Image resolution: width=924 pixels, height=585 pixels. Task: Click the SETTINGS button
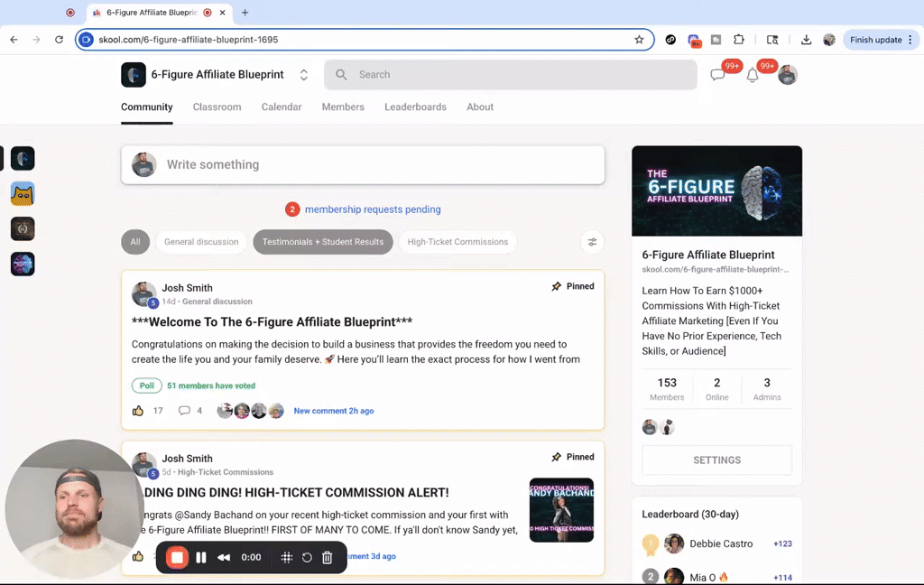point(716,460)
